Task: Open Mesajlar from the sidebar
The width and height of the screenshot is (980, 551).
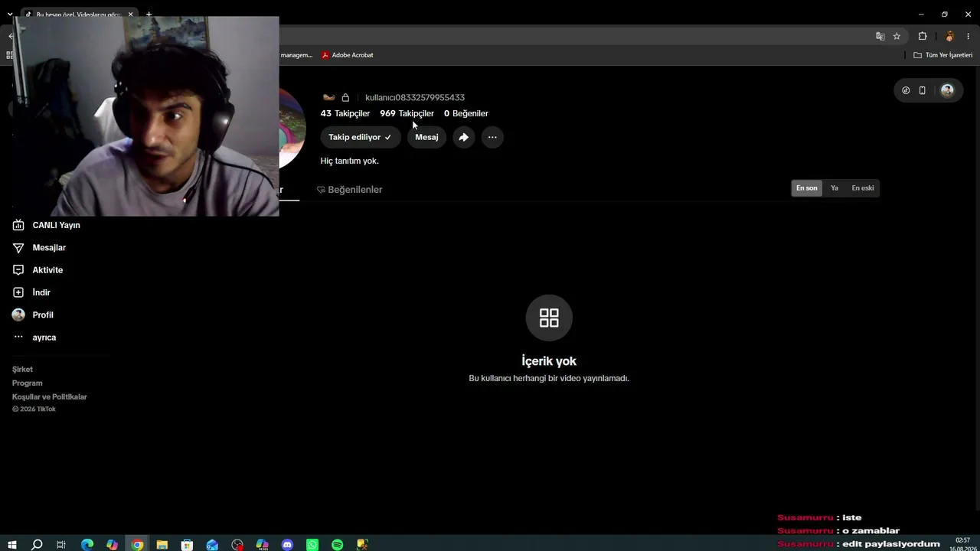Action: 39,248
